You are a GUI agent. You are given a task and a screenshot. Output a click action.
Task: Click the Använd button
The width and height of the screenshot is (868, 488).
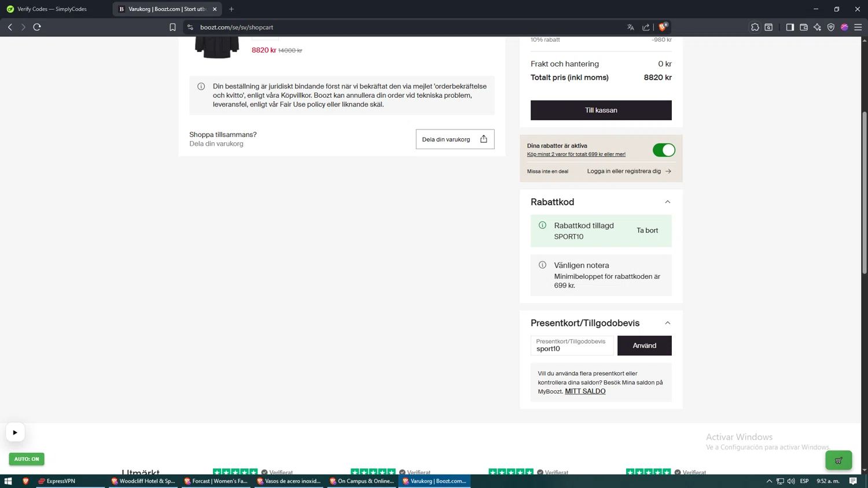(645, 346)
